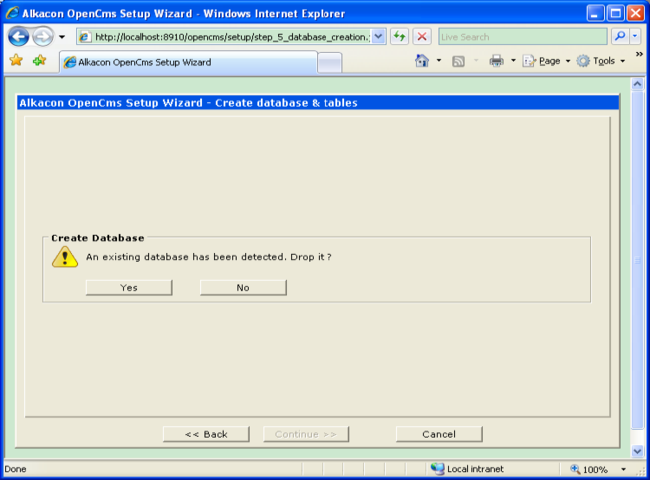Click the Cancel button
Viewport: 650px width, 480px height.
(x=439, y=434)
